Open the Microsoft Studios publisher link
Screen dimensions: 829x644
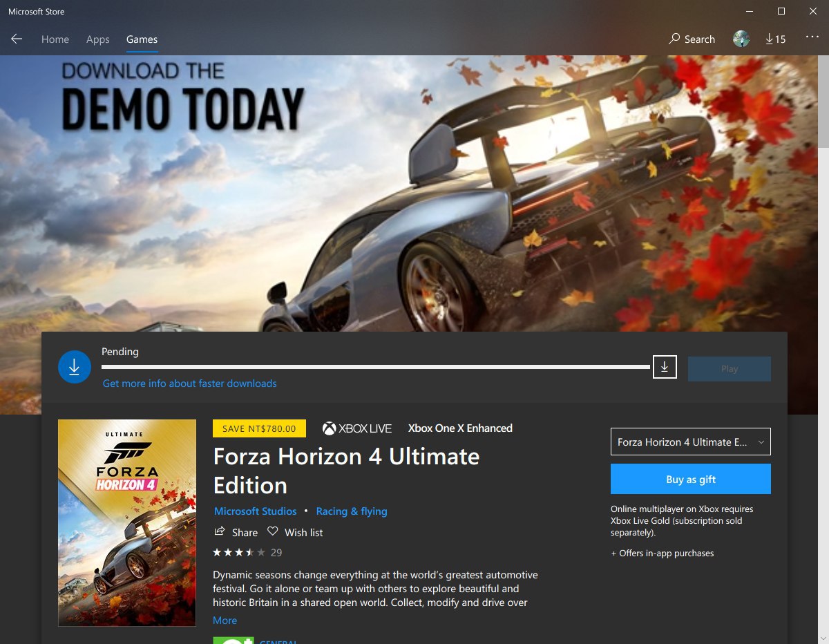pyautogui.click(x=256, y=511)
